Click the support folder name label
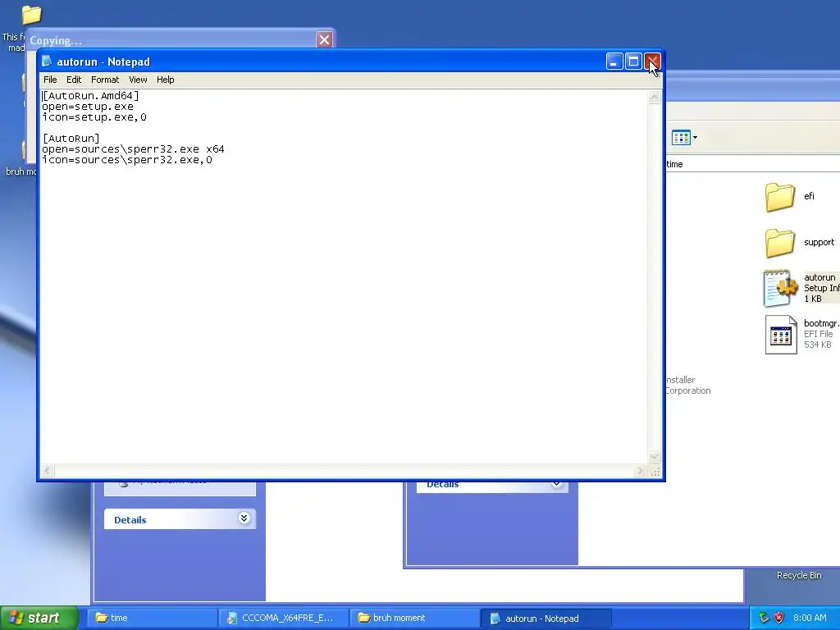840x630 pixels. click(x=819, y=242)
